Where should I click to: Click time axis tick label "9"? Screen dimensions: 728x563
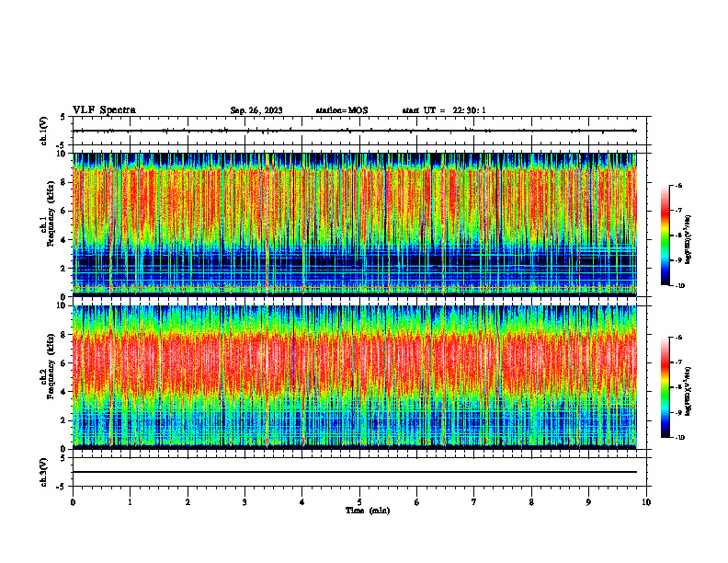click(x=588, y=502)
